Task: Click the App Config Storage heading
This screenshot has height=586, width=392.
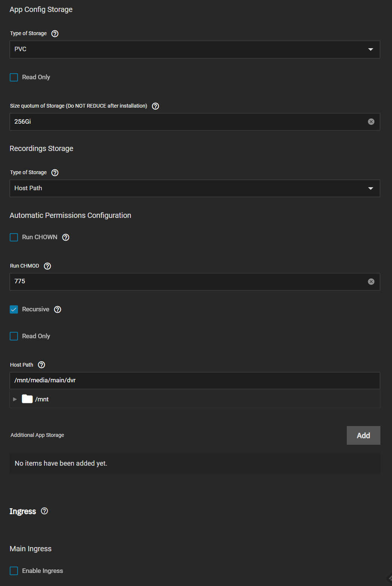Action: (x=41, y=9)
